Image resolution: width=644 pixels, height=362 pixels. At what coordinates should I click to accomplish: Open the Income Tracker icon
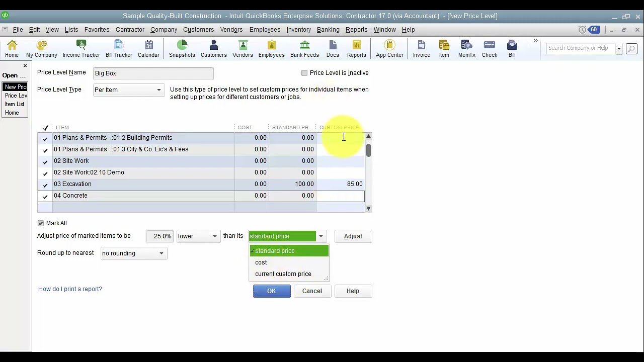81,49
